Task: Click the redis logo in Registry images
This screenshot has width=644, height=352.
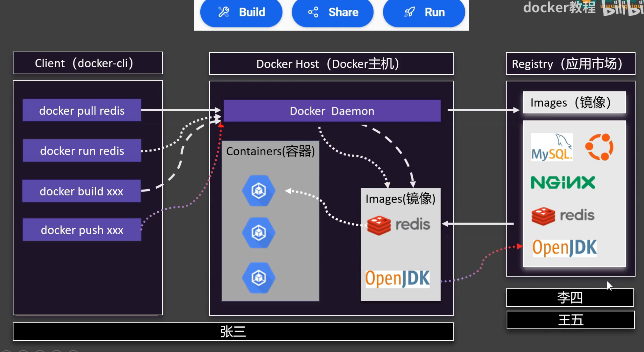Action: (563, 216)
